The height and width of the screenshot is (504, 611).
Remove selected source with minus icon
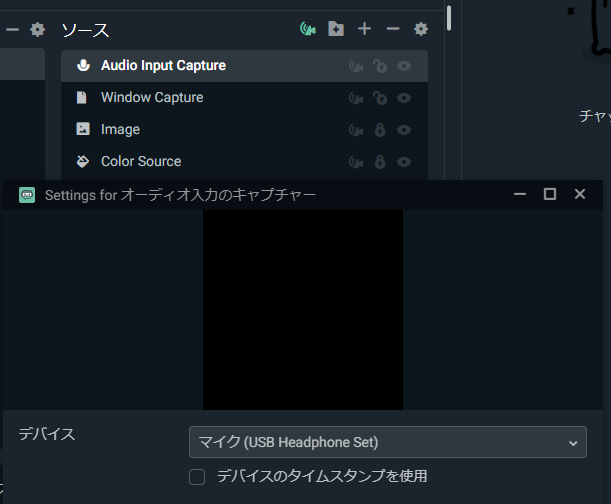(393, 29)
